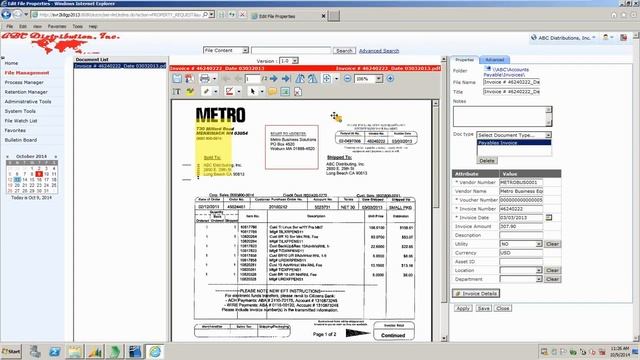Click the Search button
Viewport: 640px width, 360px height.
[344, 51]
